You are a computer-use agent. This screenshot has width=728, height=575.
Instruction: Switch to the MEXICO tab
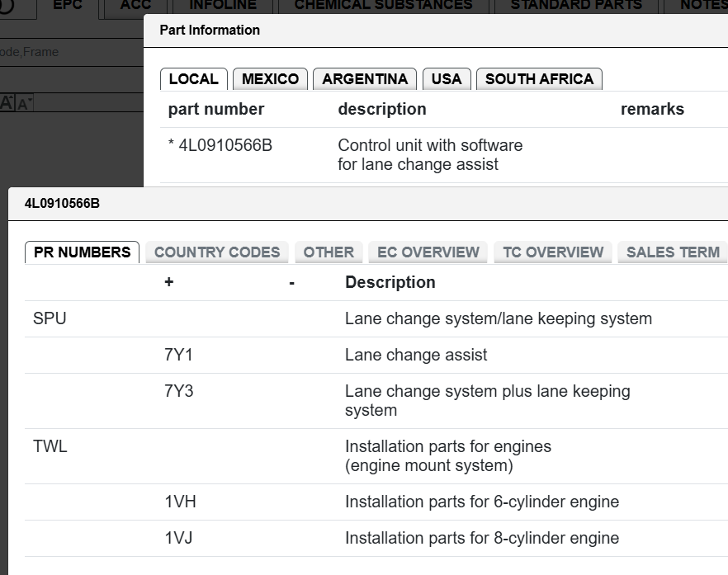(x=270, y=79)
